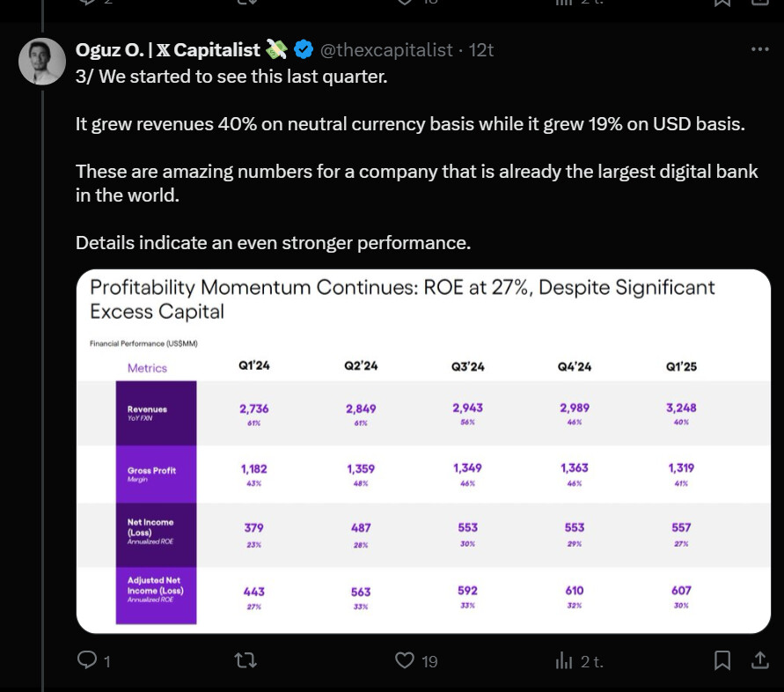Click the money-with-wings emoji beside the name
Screen dimensions: 784x692
tap(276, 49)
